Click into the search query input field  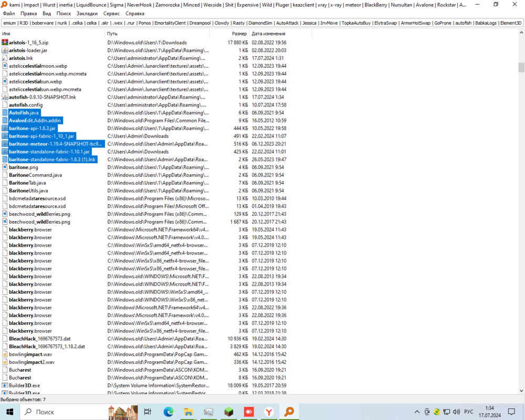click(262, 23)
